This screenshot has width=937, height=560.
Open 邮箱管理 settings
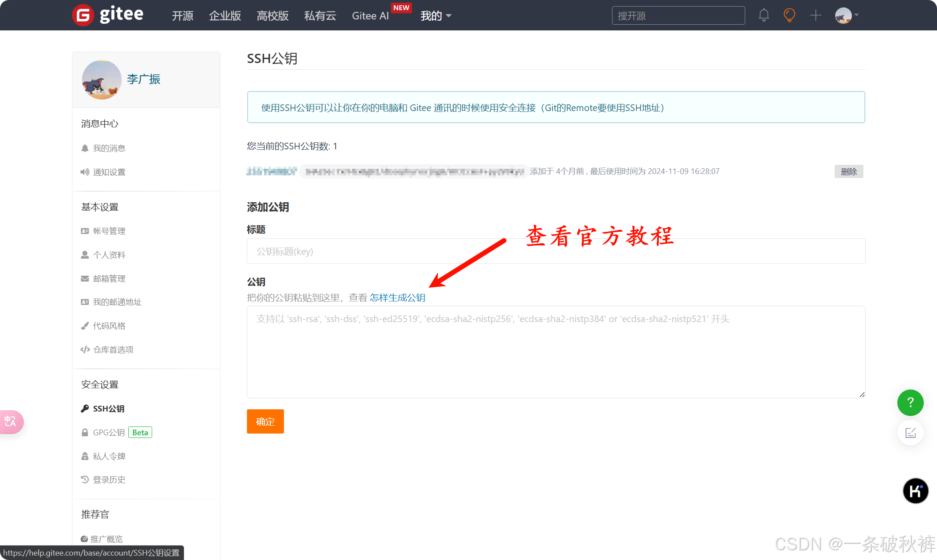point(109,279)
